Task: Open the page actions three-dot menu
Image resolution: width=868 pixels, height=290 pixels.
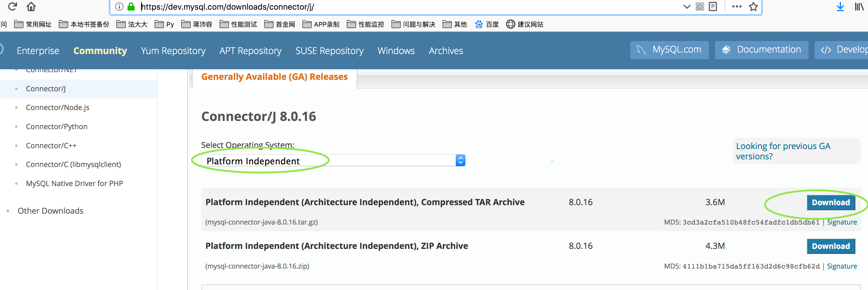Action: pyautogui.click(x=737, y=6)
